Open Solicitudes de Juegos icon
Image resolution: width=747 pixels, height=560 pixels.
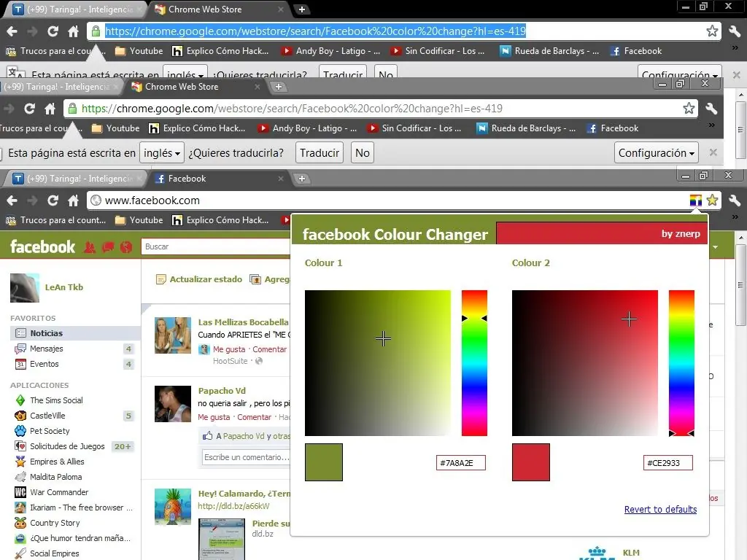click(x=20, y=446)
